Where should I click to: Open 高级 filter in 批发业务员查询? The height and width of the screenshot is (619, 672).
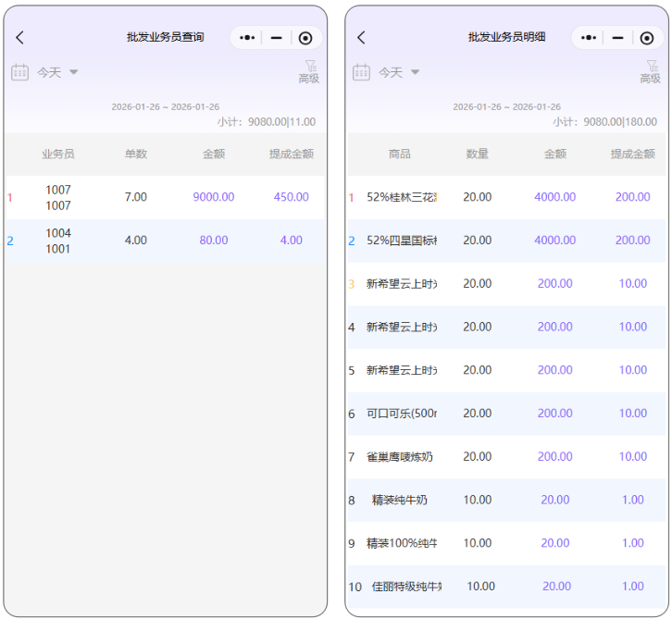point(309,72)
